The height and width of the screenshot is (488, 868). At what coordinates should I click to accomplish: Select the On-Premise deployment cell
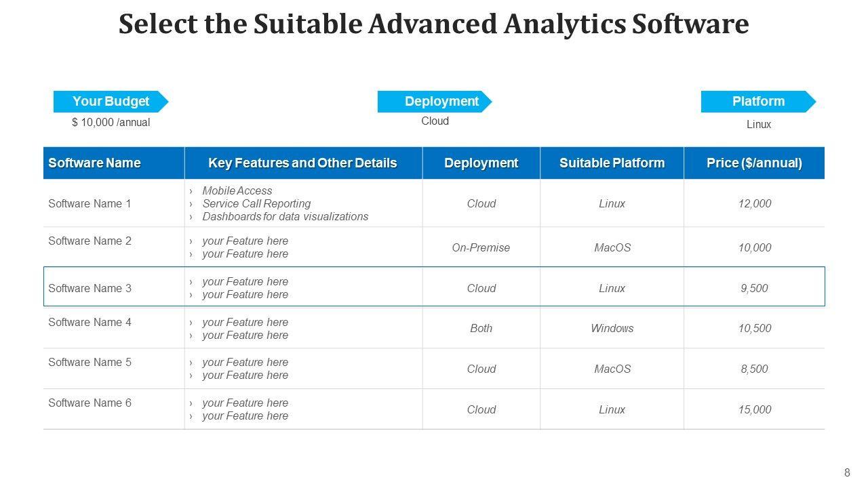pos(481,247)
